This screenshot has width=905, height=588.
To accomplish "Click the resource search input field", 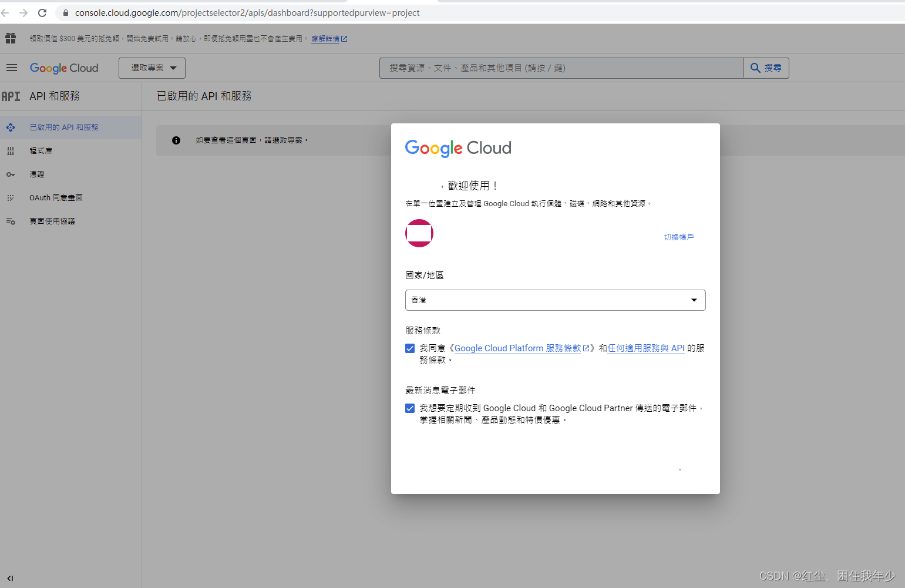I will (x=561, y=68).
